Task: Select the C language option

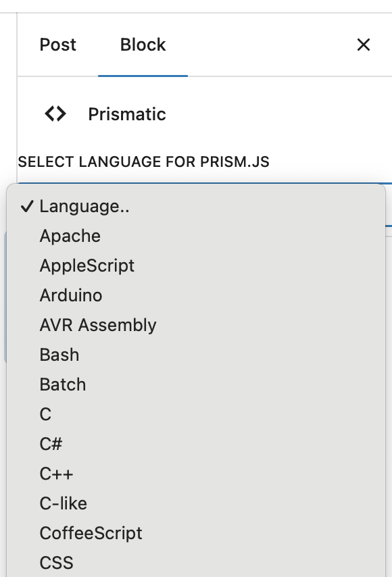Action: point(196,415)
